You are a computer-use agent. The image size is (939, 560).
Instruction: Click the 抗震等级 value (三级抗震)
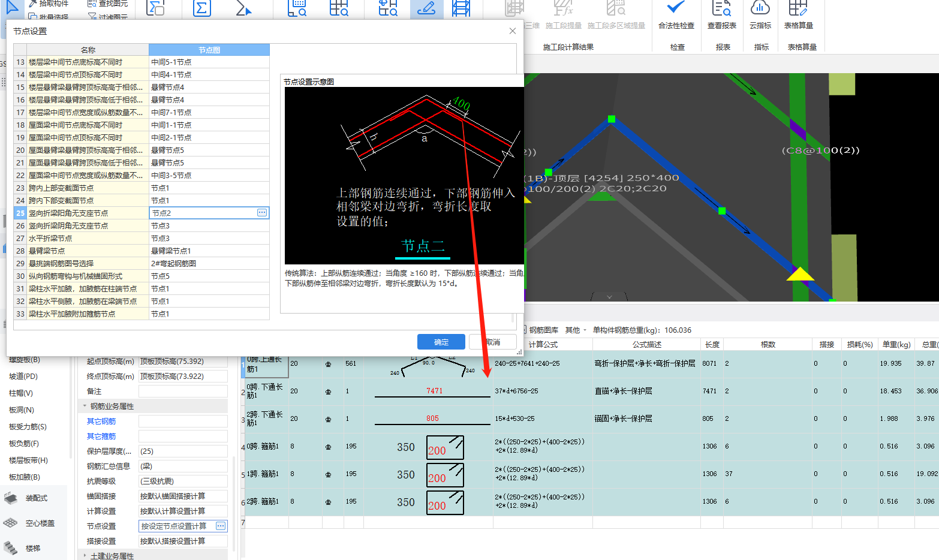point(183,481)
